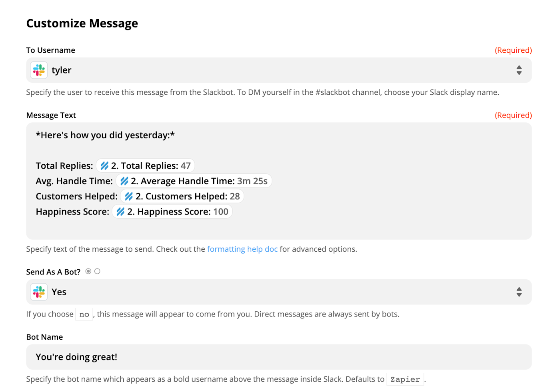This screenshot has height=392, width=560.
Task: Expand the tyler username selector
Action: point(279,70)
